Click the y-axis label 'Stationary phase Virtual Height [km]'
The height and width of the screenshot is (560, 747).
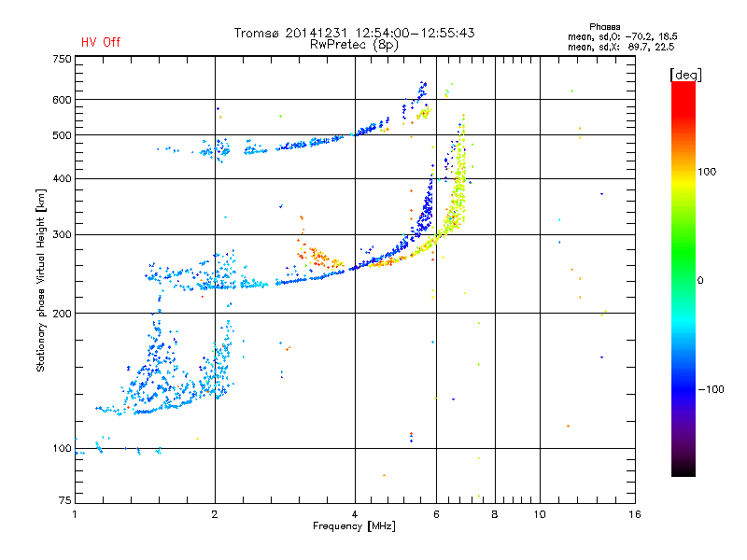click(41, 281)
